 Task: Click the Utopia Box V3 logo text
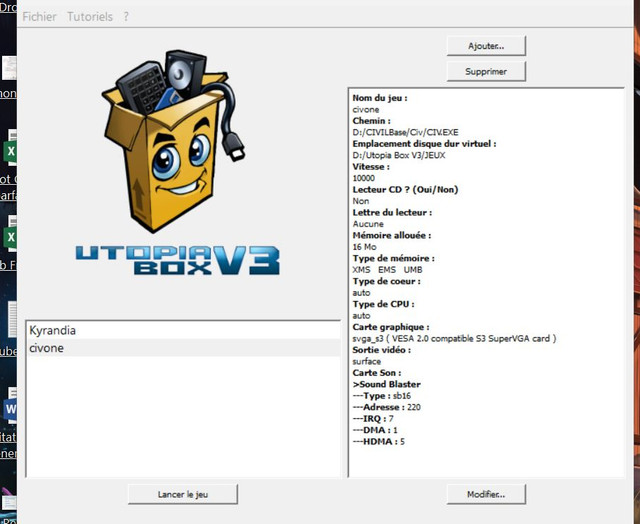point(178,260)
